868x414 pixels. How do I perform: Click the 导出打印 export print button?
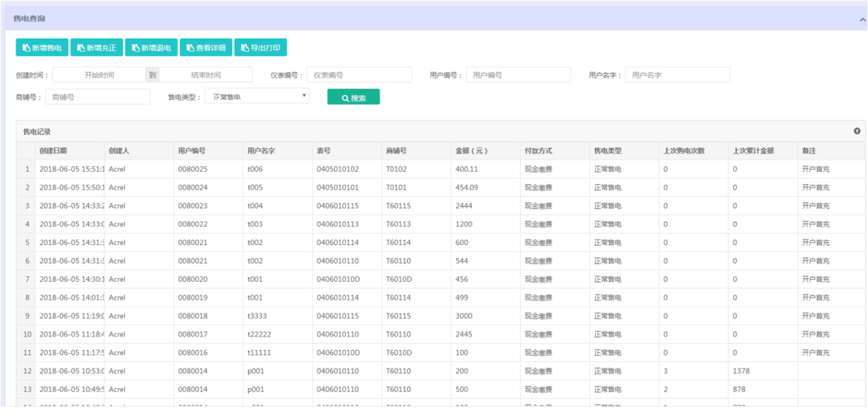click(x=261, y=47)
